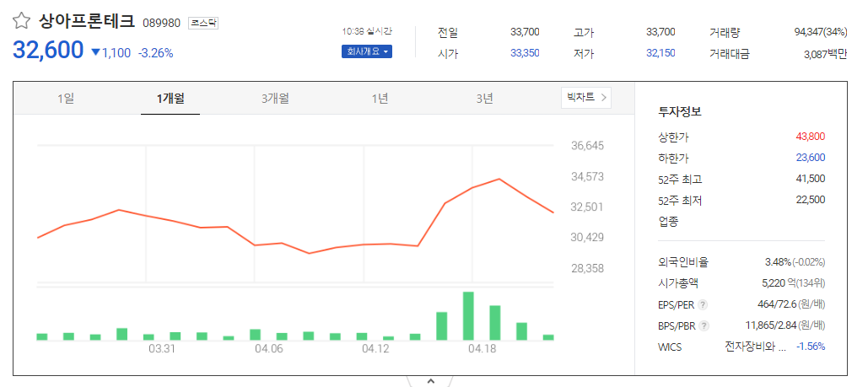The width and height of the screenshot is (868, 387).
Task: Click the 36,645 price axis label
Action: [x=587, y=146]
